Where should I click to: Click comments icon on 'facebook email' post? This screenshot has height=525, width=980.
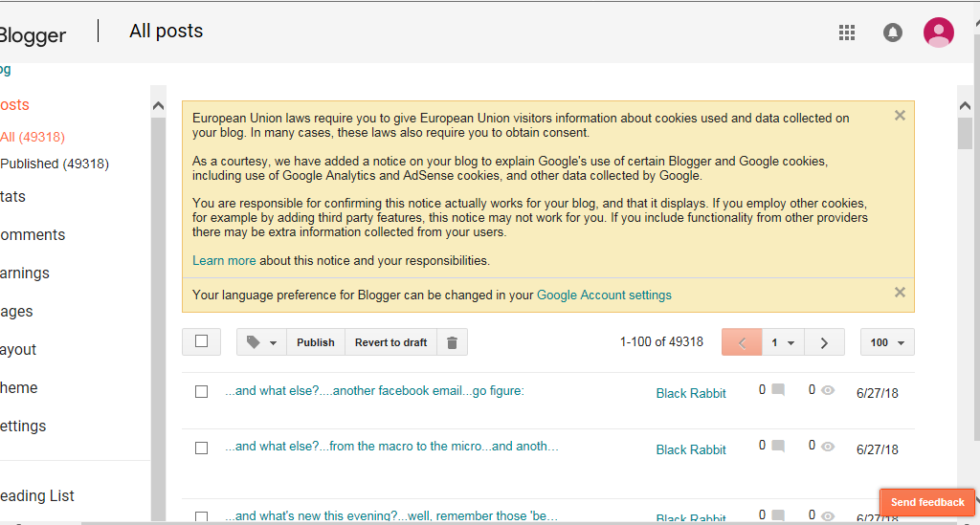click(x=778, y=389)
